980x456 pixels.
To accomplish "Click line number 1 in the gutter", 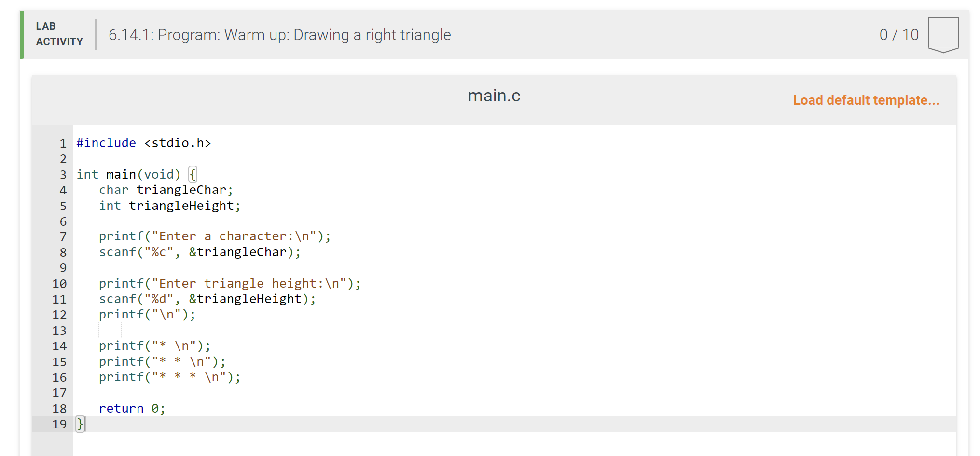I will click(63, 143).
